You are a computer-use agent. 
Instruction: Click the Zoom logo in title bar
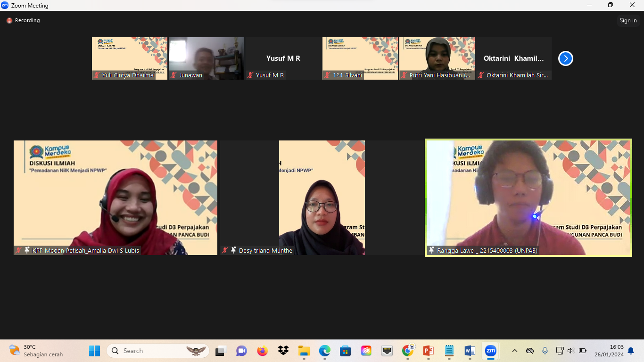click(5, 5)
